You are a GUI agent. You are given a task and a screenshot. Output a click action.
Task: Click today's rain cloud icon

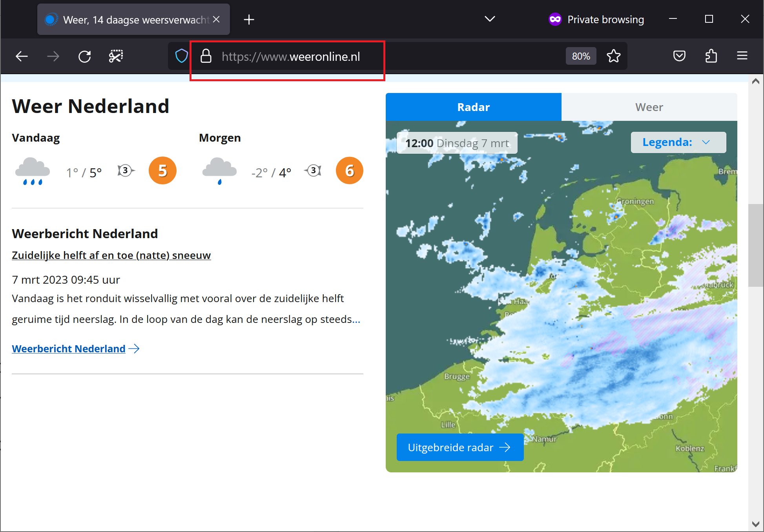[x=33, y=171]
